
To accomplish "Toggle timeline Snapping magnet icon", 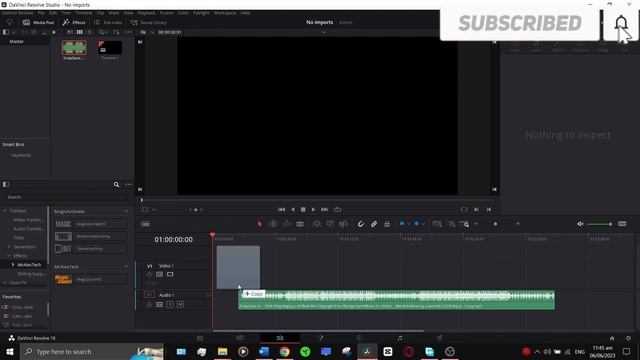I will click(361, 224).
